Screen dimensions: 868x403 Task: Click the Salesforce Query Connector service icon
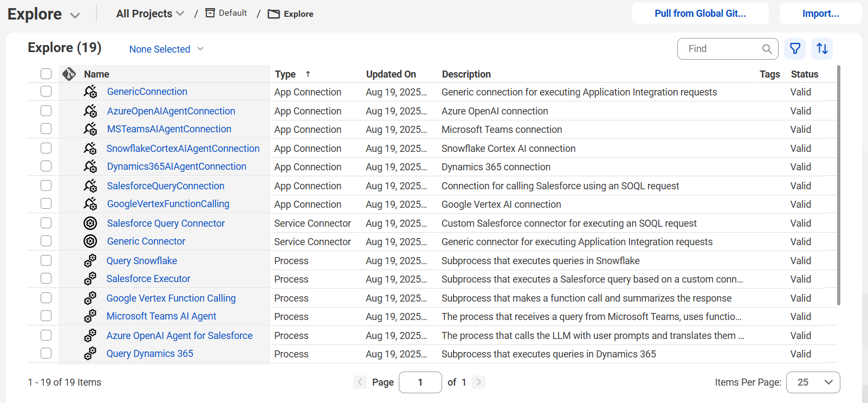(x=90, y=223)
